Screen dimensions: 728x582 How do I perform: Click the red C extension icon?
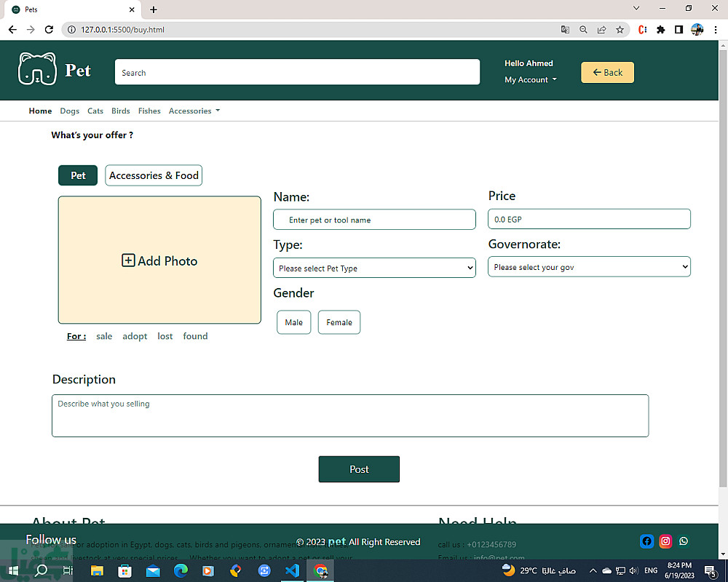(x=643, y=30)
